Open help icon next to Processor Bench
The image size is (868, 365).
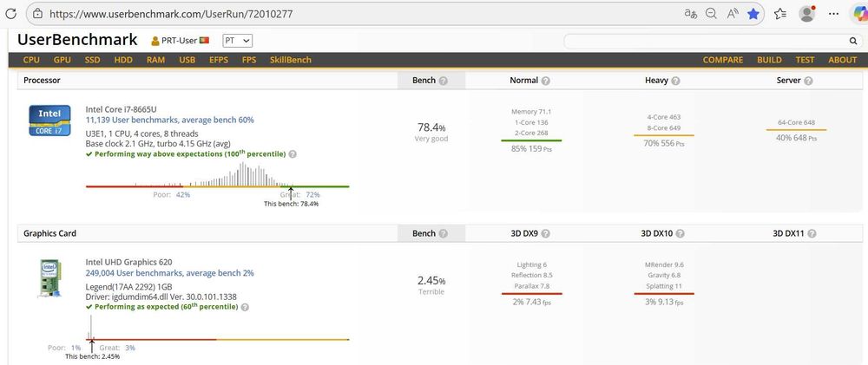coord(443,81)
